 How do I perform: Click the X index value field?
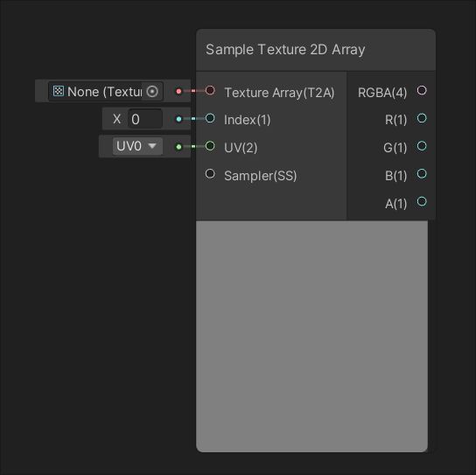(145, 119)
